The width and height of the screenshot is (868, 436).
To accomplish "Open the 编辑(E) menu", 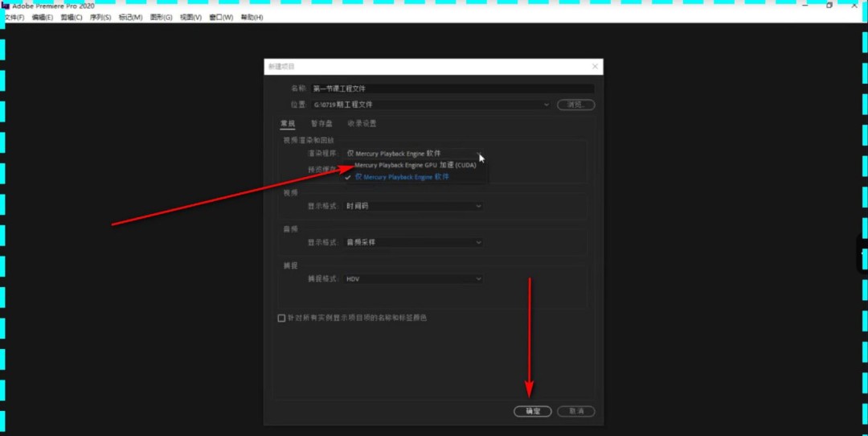I will click(43, 17).
